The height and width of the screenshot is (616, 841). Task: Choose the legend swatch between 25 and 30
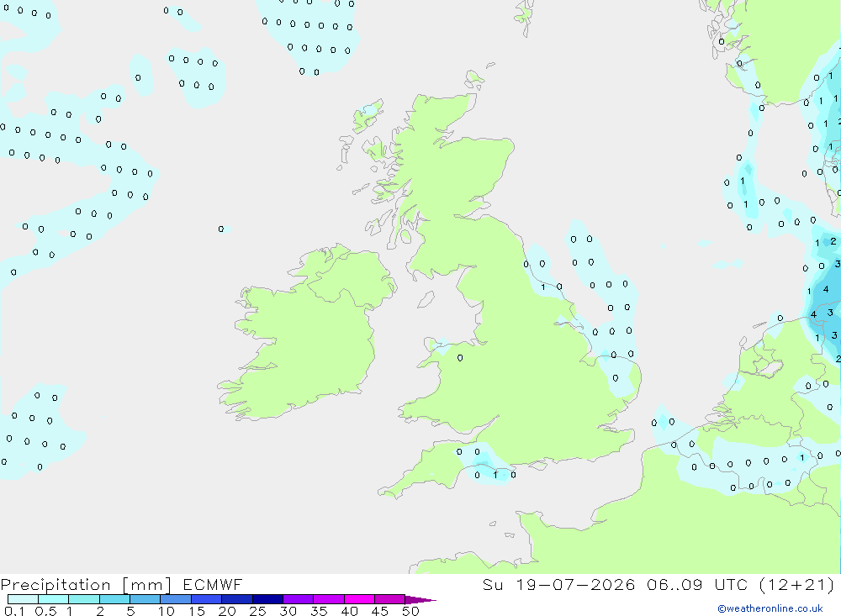point(267,599)
